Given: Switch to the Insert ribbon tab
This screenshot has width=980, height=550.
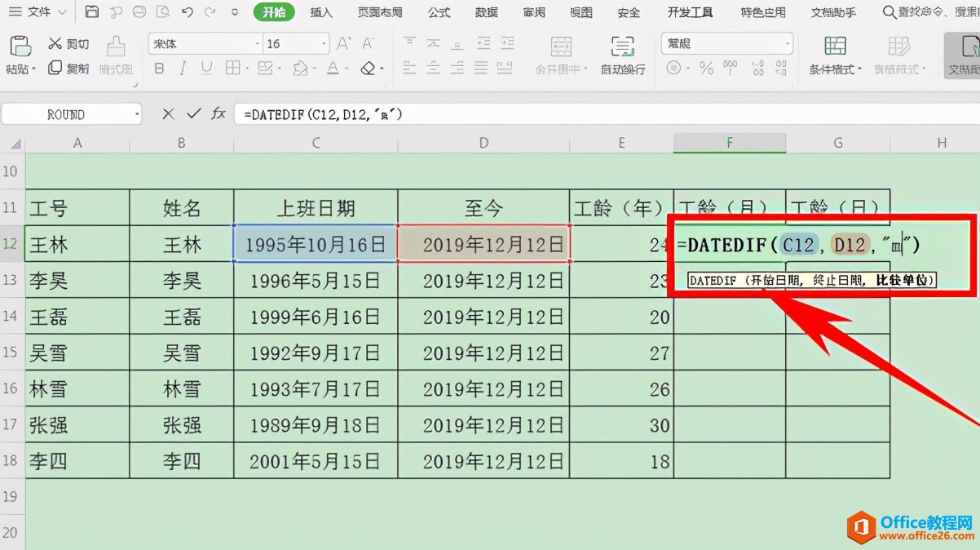Looking at the screenshot, I should [321, 12].
